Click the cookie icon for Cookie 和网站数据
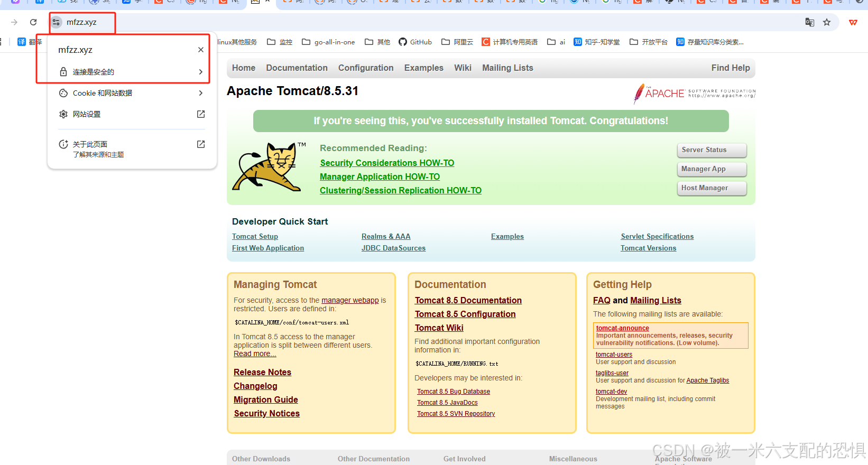Image resolution: width=868 pixels, height=465 pixels. coord(63,93)
